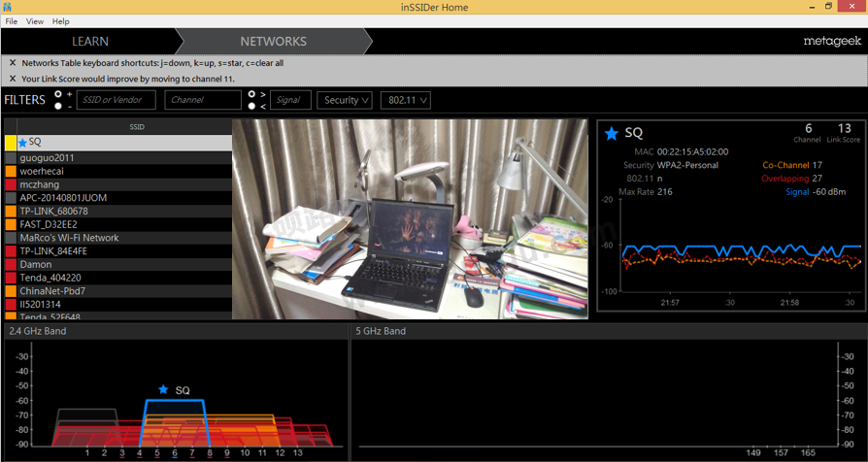The width and height of the screenshot is (868, 462).
Task: Click the orange swatch beside TP-LINK_680678
Action: pos(11,211)
